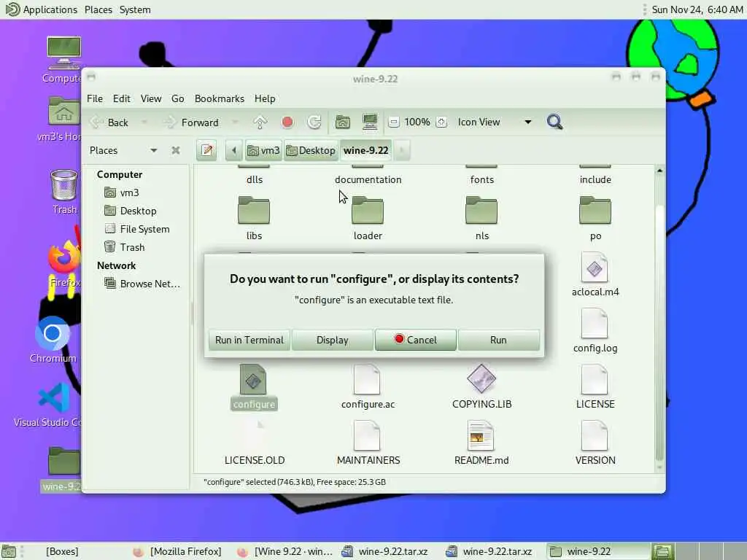Select MAINTAINERS file icon

tap(367, 436)
